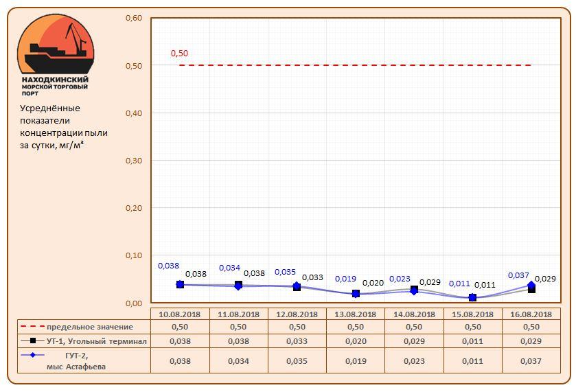The image size is (576, 392).
Task: Click the red dashed legend marker for предельное значение
Action: (32, 327)
